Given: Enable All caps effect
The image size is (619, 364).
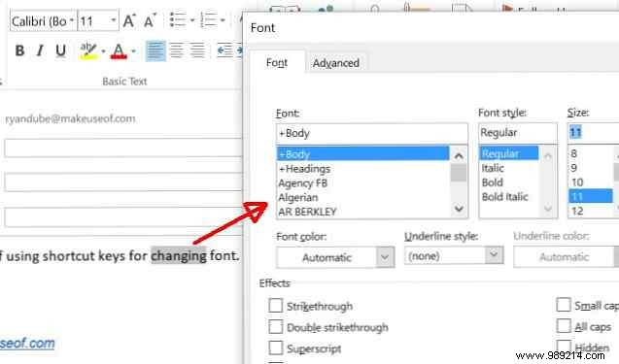Looking at the screenshot, I should [x=564, y=326].
